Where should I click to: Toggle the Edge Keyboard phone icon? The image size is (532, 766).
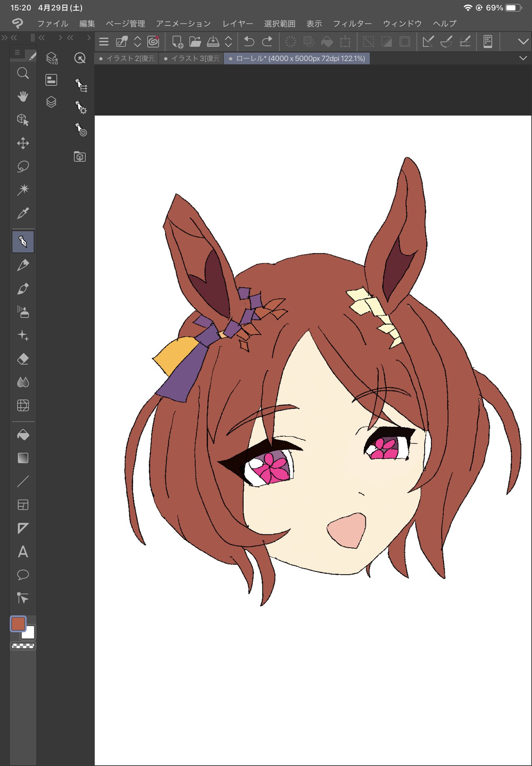coord(488,41)
